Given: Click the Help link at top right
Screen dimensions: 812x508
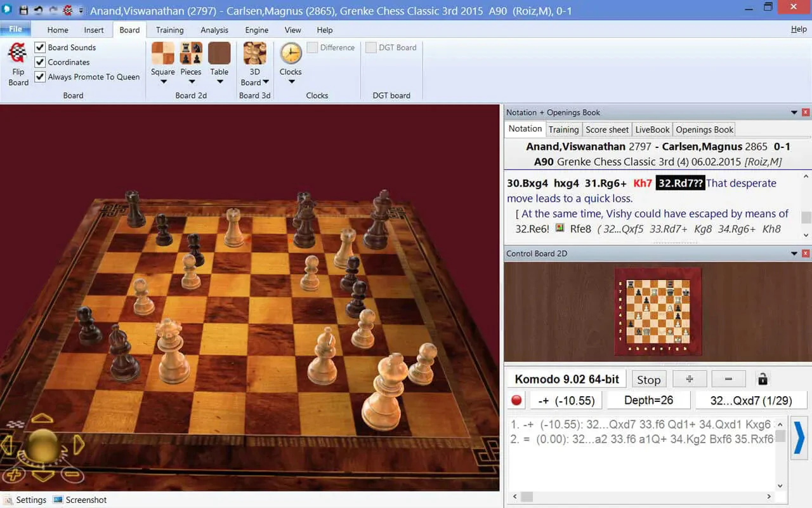Looking at the screenshot, I should (799, 29).
